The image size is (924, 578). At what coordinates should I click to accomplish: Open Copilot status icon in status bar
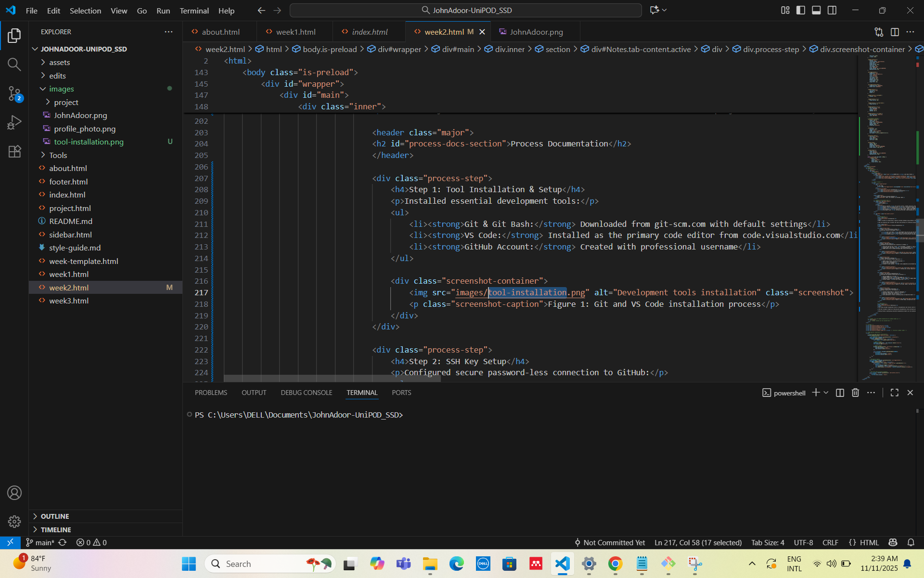[x=893, y=542]
